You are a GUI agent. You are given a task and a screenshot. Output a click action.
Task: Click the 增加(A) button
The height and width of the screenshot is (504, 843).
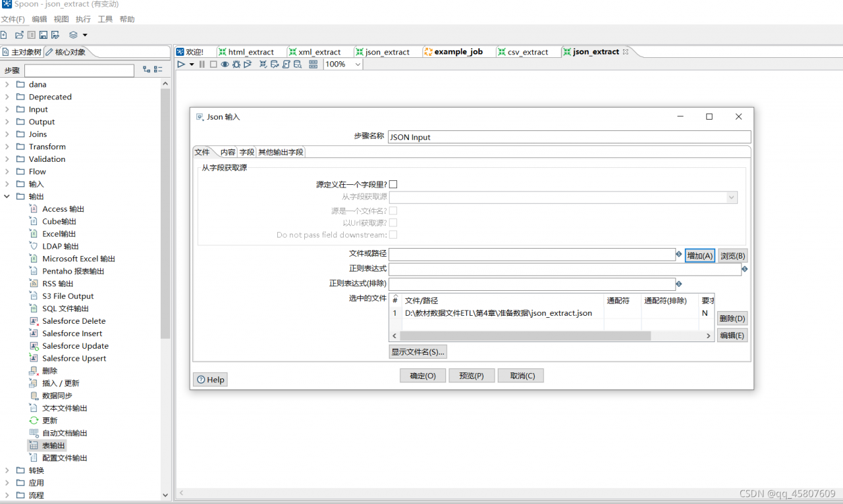[x=699, y=256]
